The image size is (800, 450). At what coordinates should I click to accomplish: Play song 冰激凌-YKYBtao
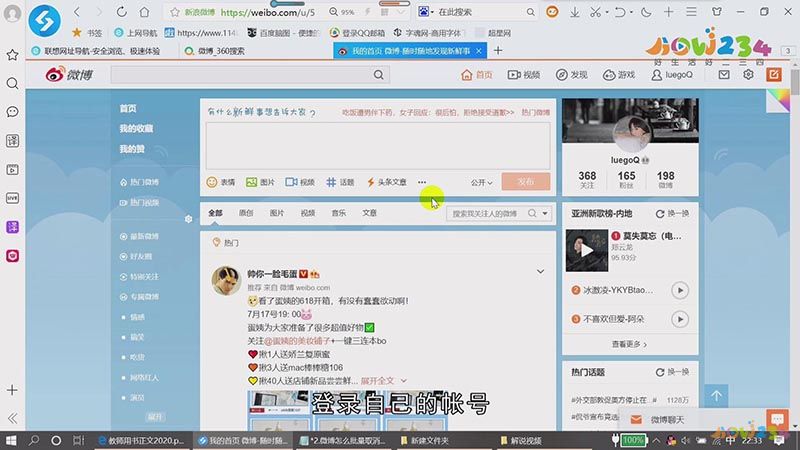click(680, 290)
